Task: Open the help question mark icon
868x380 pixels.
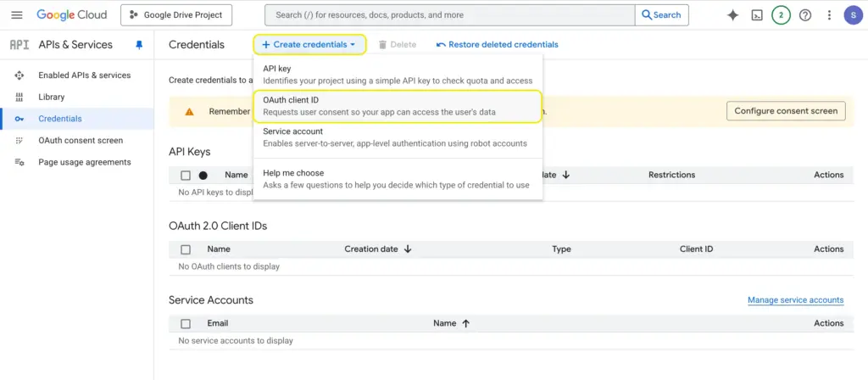Action: pos(805,15)
